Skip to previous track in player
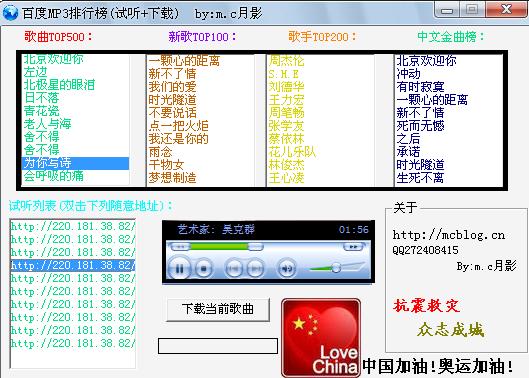The image size is (529, 378). click(x=233, y=269)
